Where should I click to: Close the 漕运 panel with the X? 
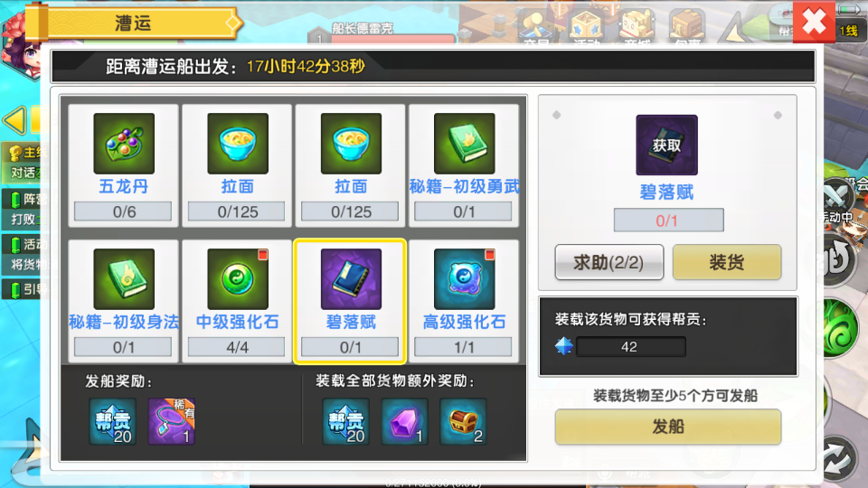(x=815, y=22)
